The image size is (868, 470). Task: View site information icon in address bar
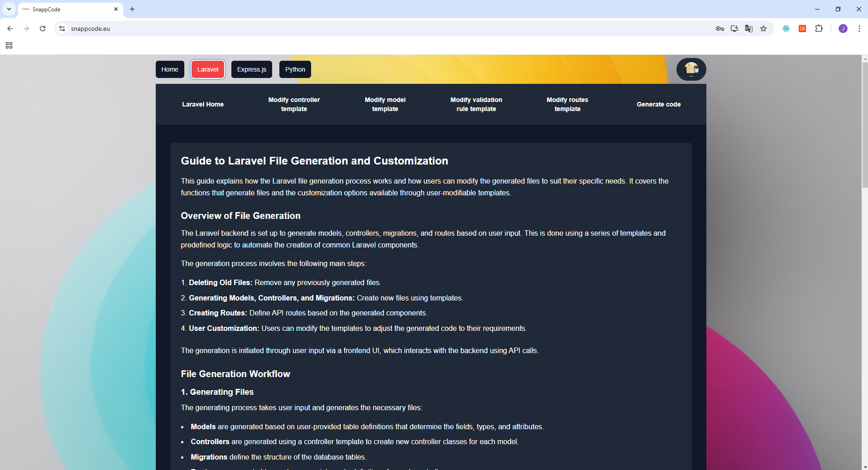tap(62, 29)
